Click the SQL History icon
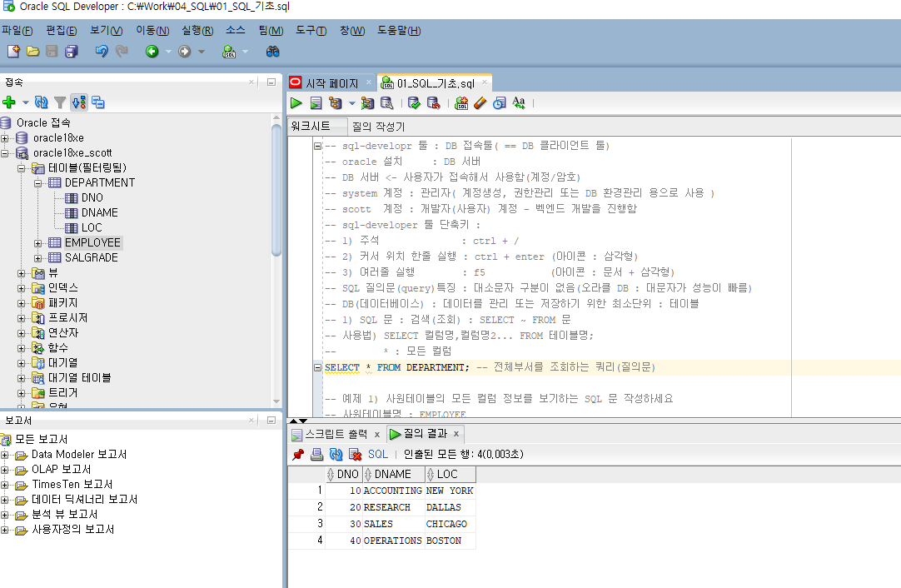 (500, 103)
